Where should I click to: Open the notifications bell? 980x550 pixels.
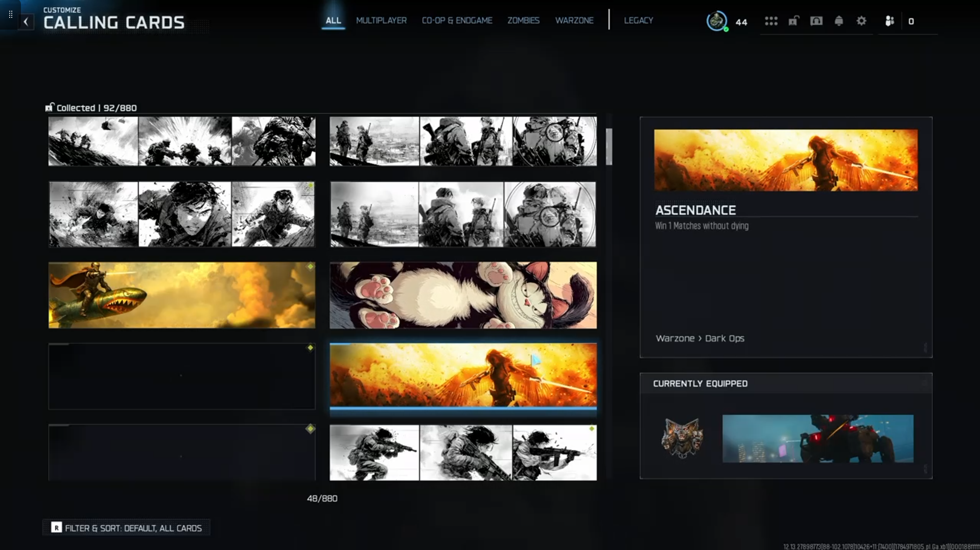pyautogui.click(x=838, y=21)
